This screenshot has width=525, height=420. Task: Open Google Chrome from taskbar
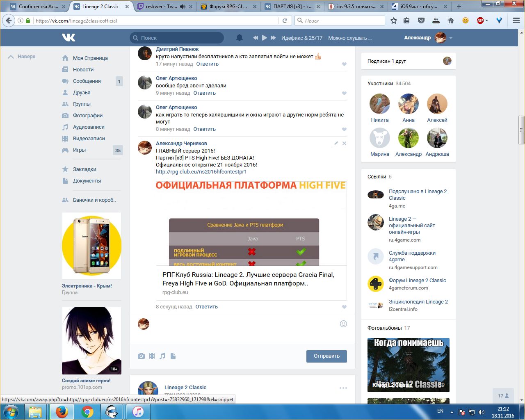click(87, 411)
